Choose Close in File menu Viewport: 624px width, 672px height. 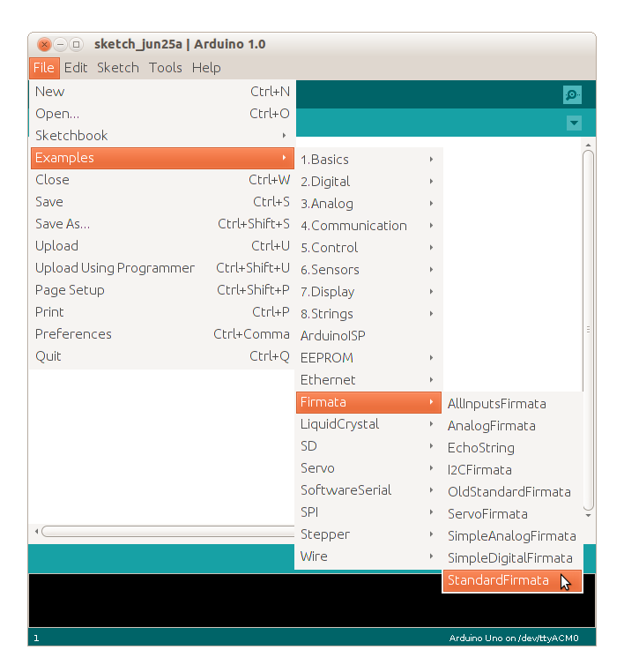[163, 180]
